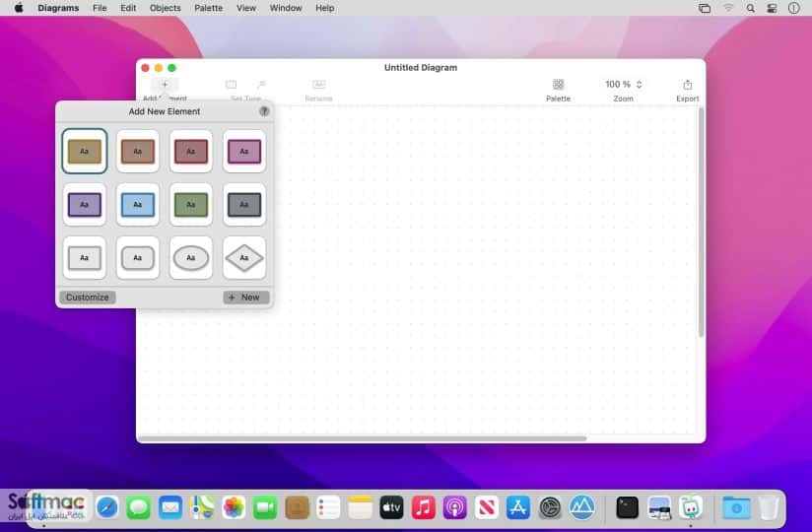
Task: Select the tan yellow element swatch
Action: (85, 151)
